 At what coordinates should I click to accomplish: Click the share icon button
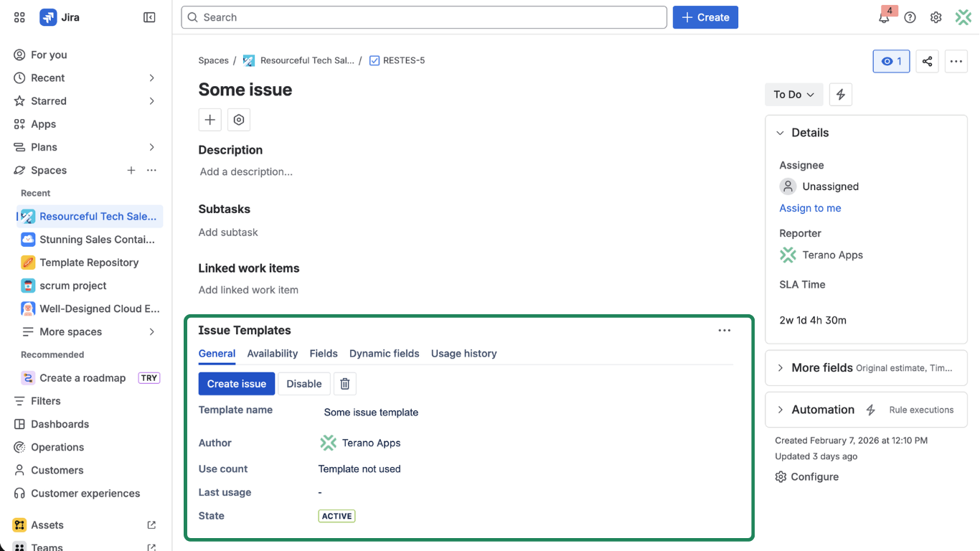(x=927, y=62)
